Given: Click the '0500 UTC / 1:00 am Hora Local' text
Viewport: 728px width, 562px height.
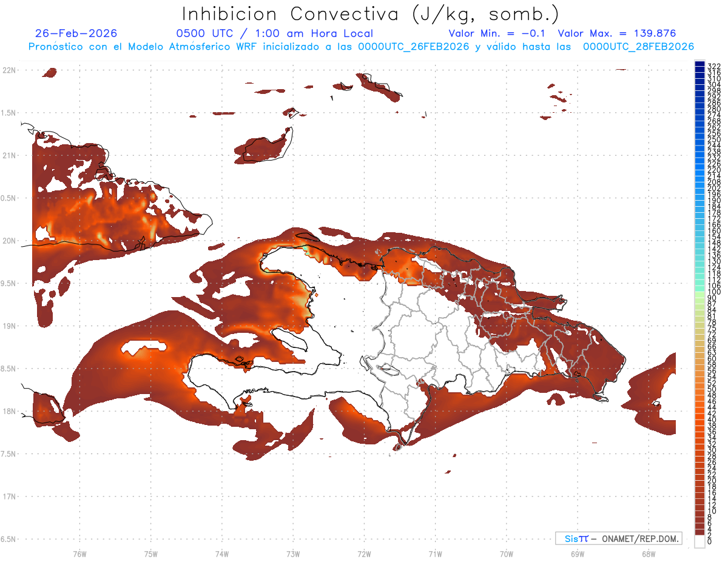Looking at the screenshot, I should click(x=274, y=34).
